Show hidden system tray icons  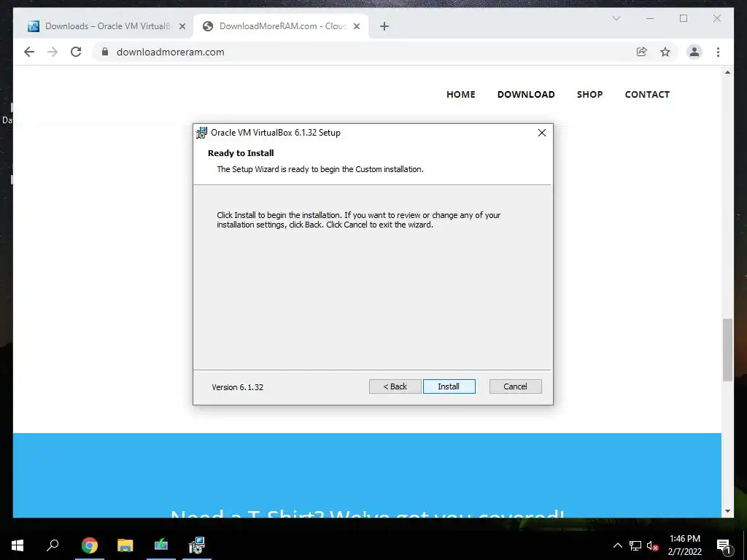(617, 545)
